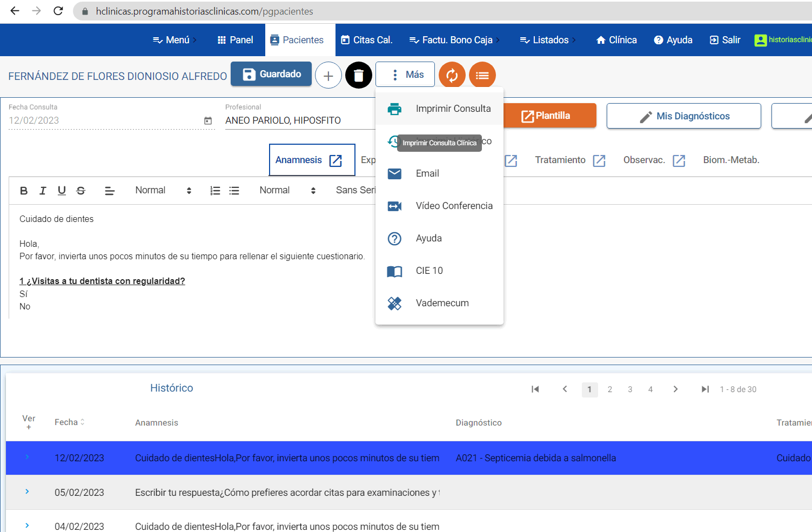Click the orange Plantilla button
The height and width of the screenshot is (532, 812).
[549, 116]
